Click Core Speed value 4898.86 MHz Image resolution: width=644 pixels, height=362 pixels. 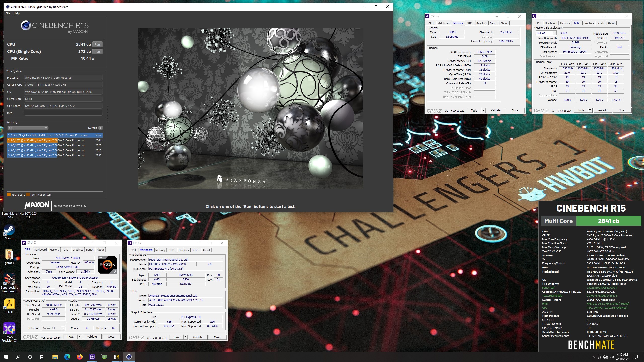coord(54,305)
